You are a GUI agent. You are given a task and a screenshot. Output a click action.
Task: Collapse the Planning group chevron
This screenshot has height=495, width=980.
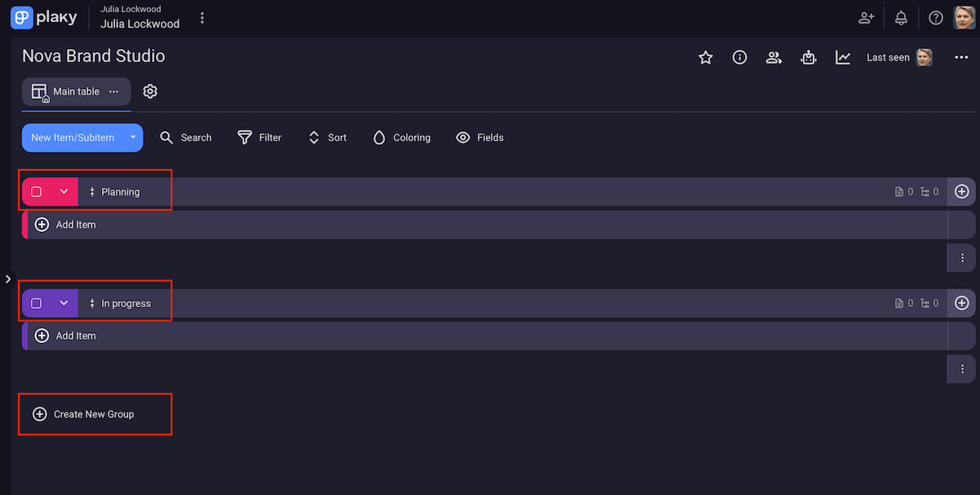point(64,192)
